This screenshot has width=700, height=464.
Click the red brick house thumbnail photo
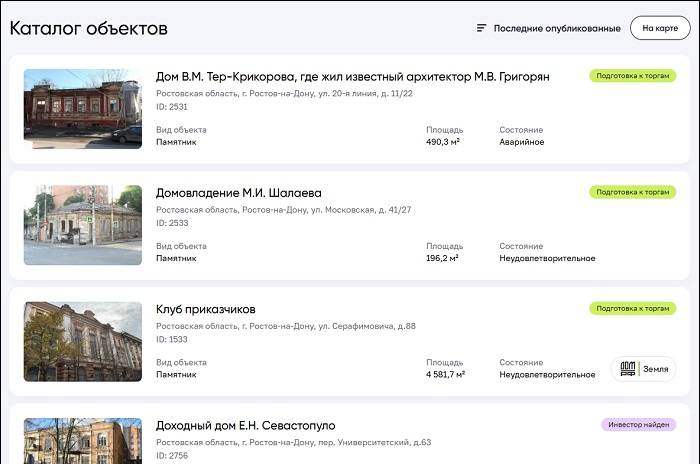click(83, 109)
